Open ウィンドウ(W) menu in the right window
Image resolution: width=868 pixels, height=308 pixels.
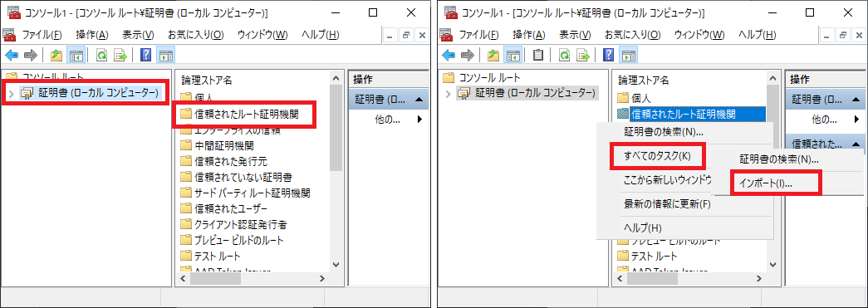[699, 35]
